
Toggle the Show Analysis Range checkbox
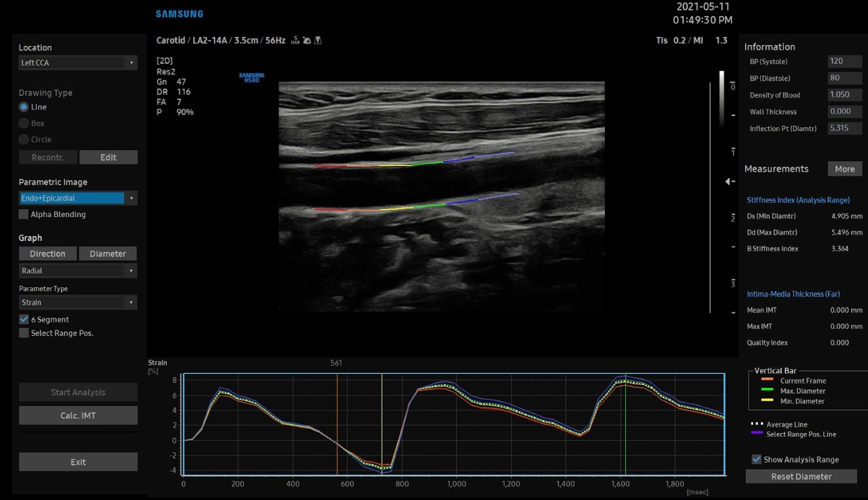[x=757, y=459]
